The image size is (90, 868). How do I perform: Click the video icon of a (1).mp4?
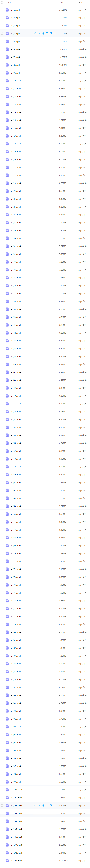click(7, 10)
